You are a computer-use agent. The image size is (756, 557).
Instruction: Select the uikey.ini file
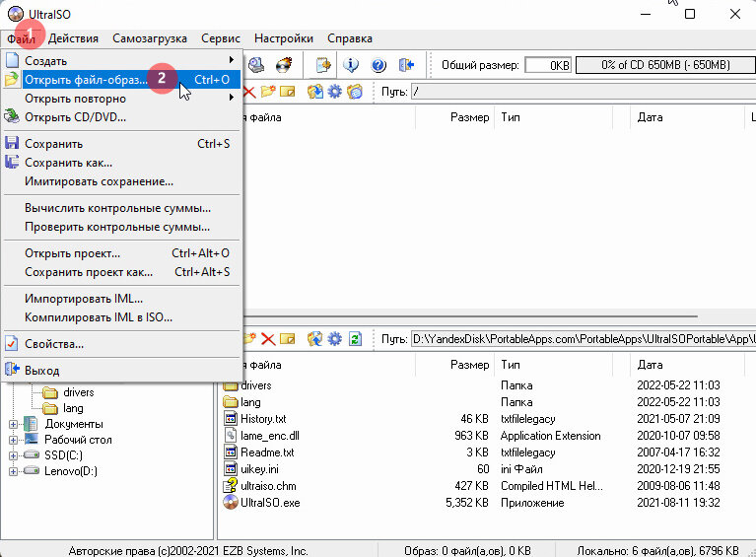tap(259, 468)
